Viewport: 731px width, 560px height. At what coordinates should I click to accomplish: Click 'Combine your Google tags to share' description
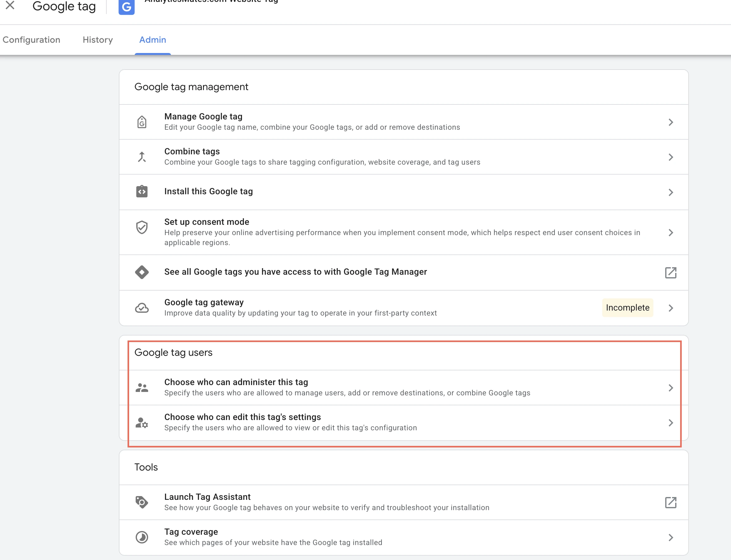click(322, 162)
